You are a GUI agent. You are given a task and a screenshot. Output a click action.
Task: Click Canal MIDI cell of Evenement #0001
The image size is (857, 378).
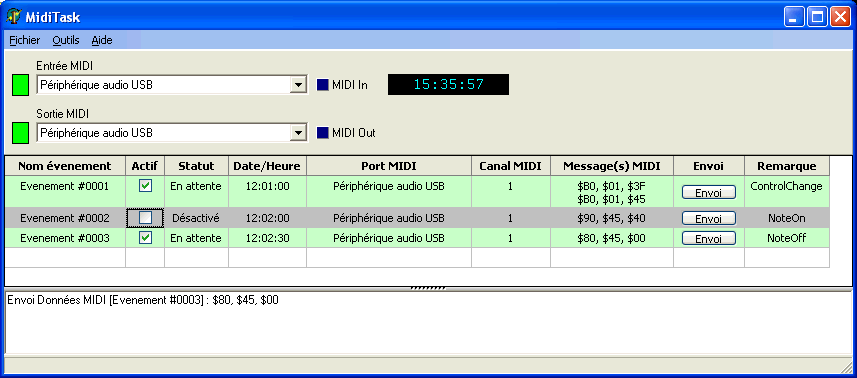tap(510, 192)
